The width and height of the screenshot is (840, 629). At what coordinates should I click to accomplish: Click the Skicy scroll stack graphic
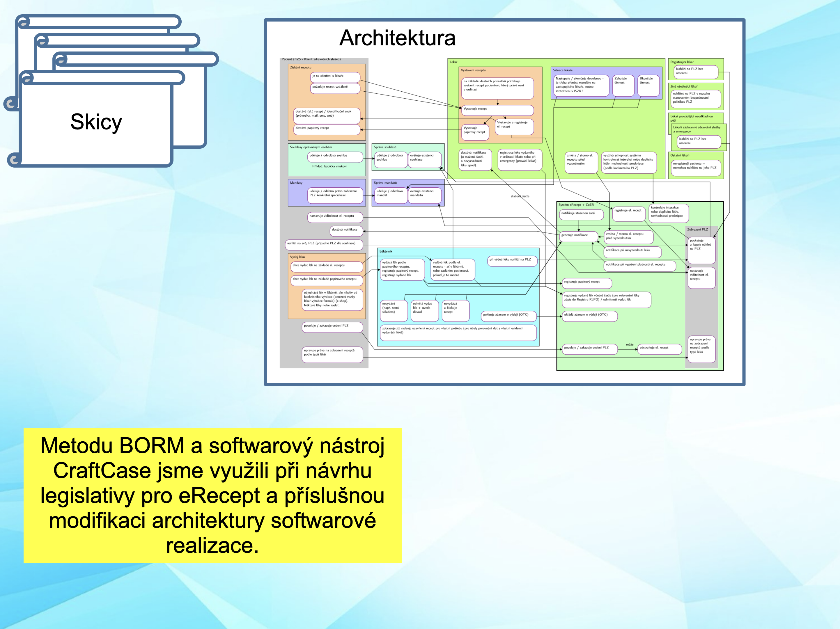96,122
